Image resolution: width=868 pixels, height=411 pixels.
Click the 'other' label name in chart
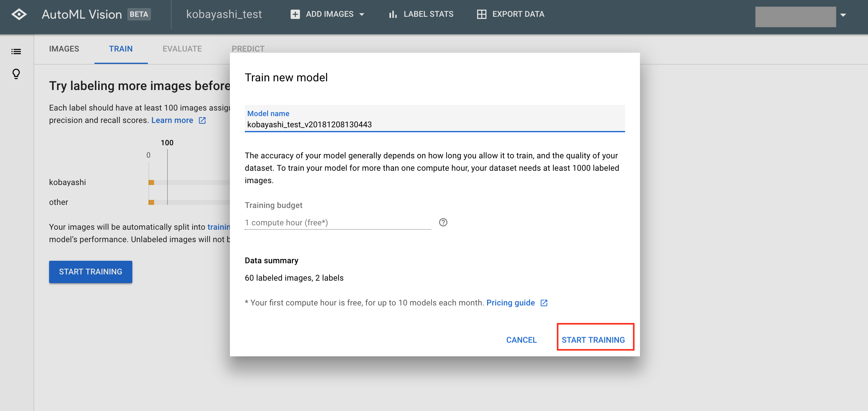tap(58, 202)
